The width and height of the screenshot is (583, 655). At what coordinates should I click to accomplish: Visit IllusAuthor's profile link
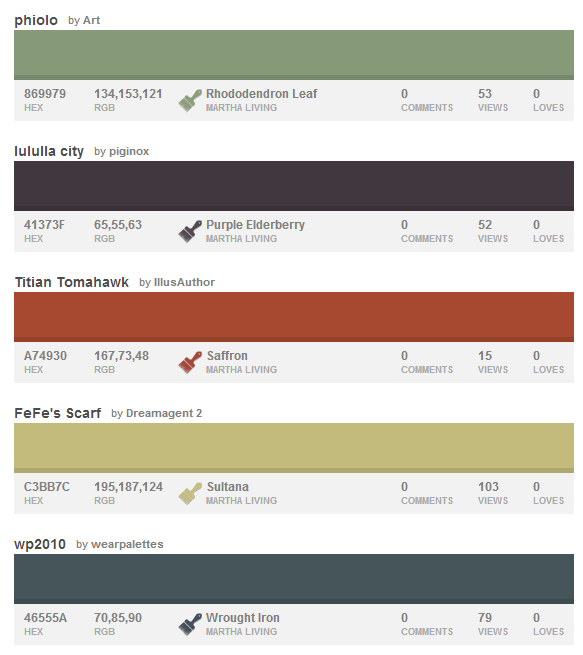coord(184,282)
